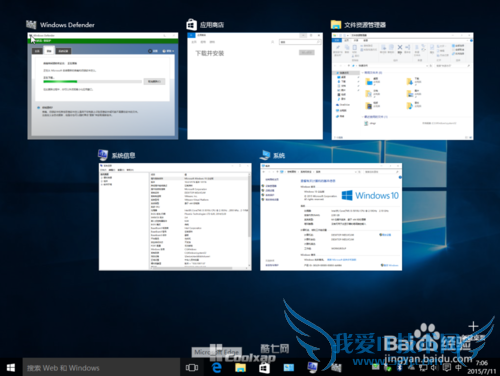500x376 pixels.
Task: Open the network tray icon
Action: point(423,367)
